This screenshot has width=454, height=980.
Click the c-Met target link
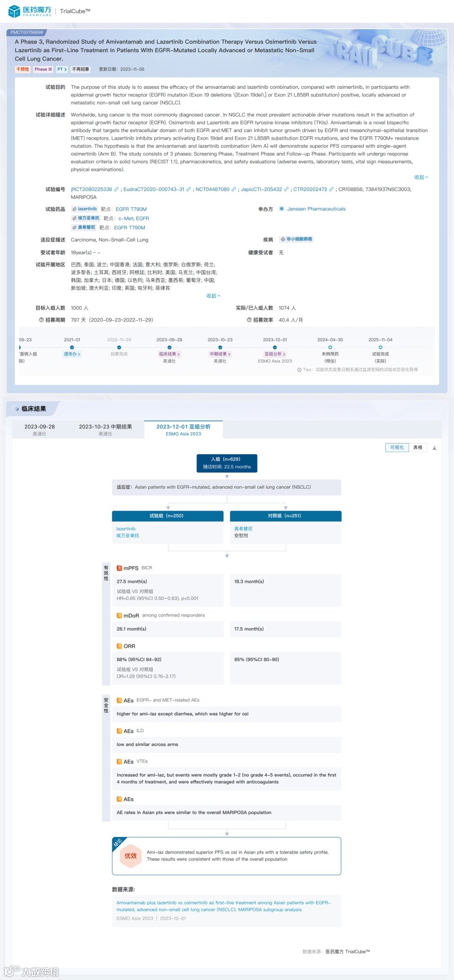tap(126, 218)
